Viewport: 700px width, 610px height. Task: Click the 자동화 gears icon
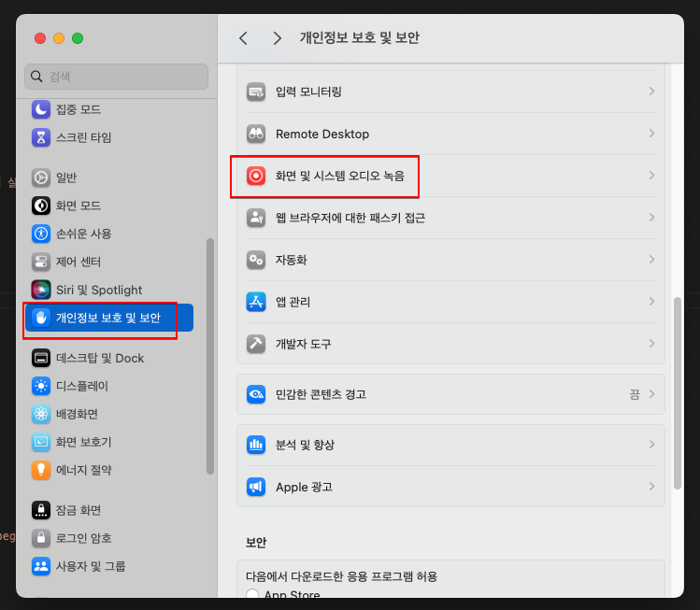(256, 260)
